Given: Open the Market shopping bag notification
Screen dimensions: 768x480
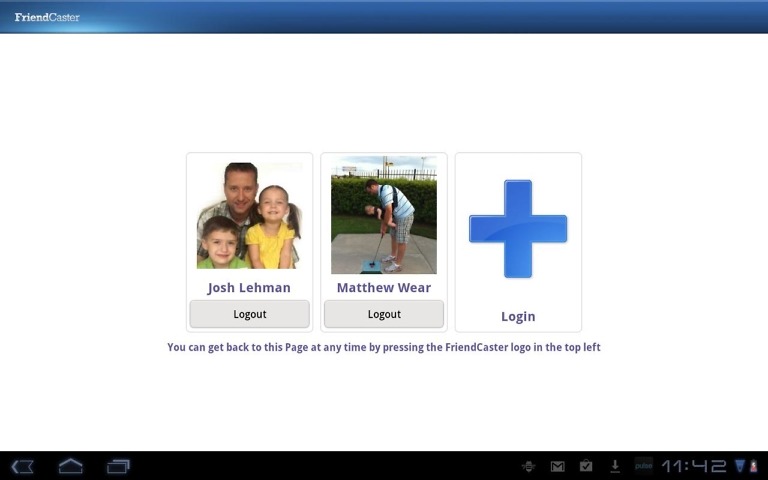Looking at the screenshot, I should click(586, 466).
